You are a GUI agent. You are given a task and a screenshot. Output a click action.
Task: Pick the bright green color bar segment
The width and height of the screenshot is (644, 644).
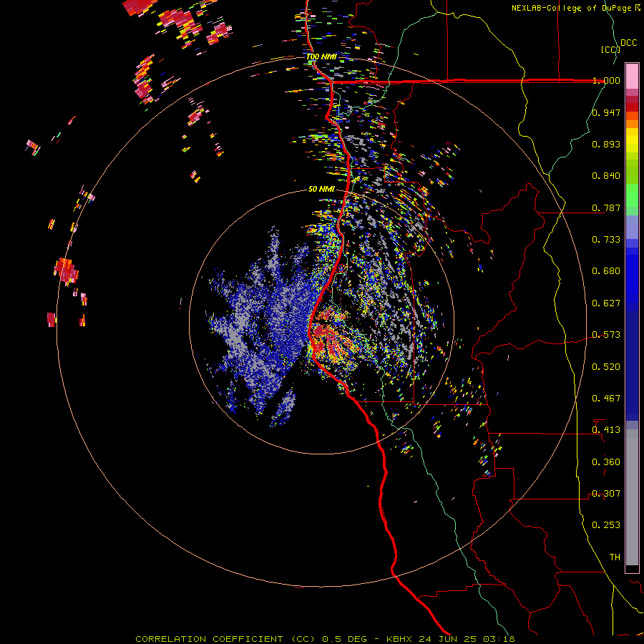point(632,195)
